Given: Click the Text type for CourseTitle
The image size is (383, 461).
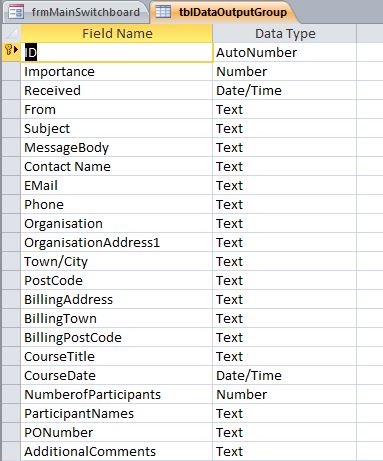Looking at the screenshot, I should (284, 356).
